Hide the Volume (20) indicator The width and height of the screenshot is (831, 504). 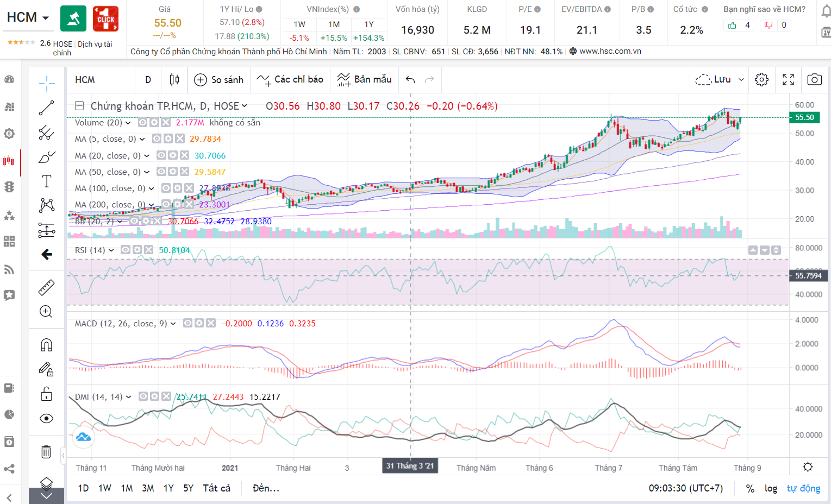[143, 123]
